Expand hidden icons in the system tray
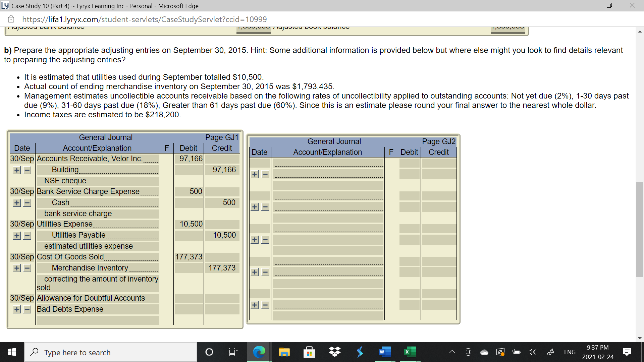Viewport: 644px width, 362px height. pos(452,352)
